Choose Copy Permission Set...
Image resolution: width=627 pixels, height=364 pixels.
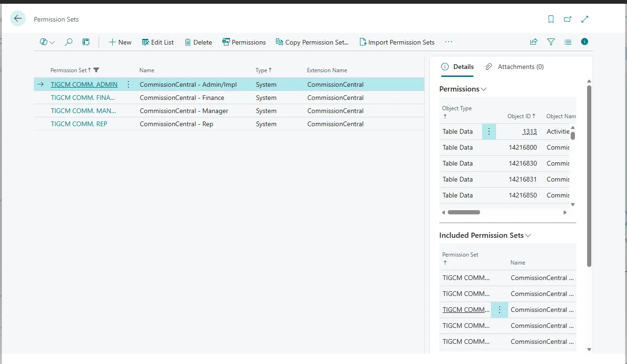pyautogui.click(x=312, y=42)
